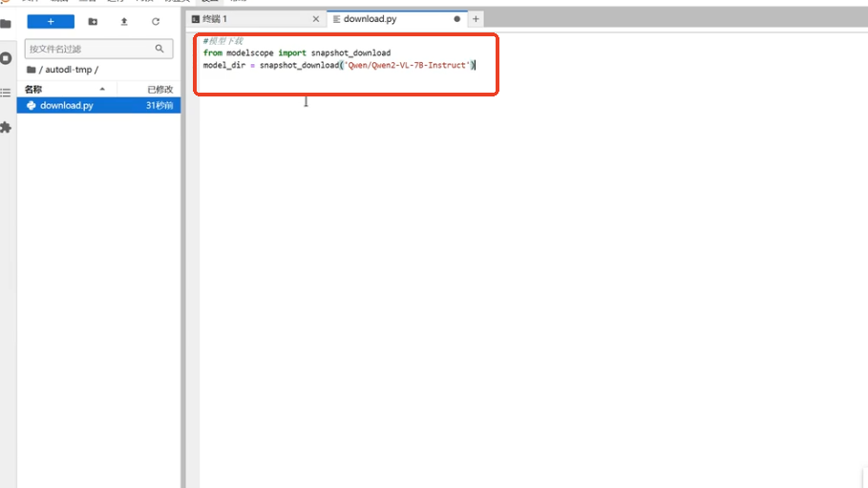The width and height of the screenshot is (868, 488).
Task: Click the '31秒前' modified time cell
Action: tap(159, 105)
